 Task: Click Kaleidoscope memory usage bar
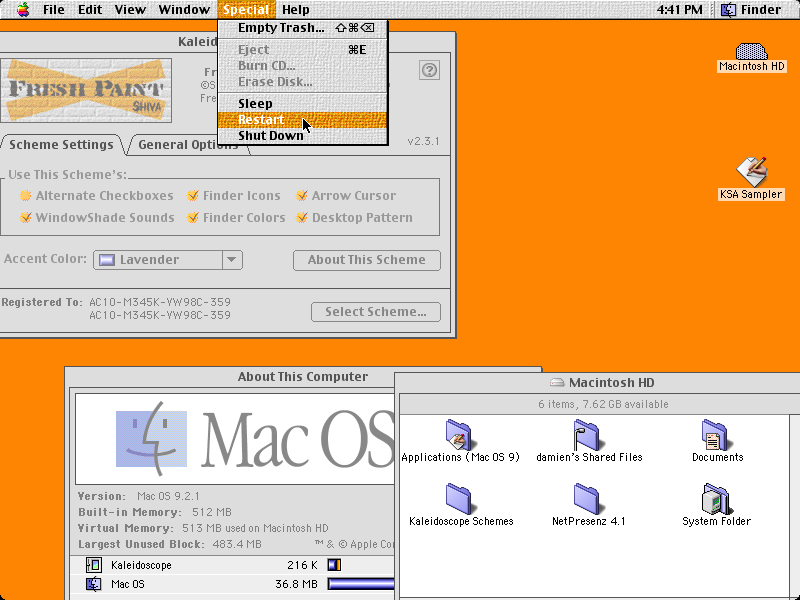point(334,565)
